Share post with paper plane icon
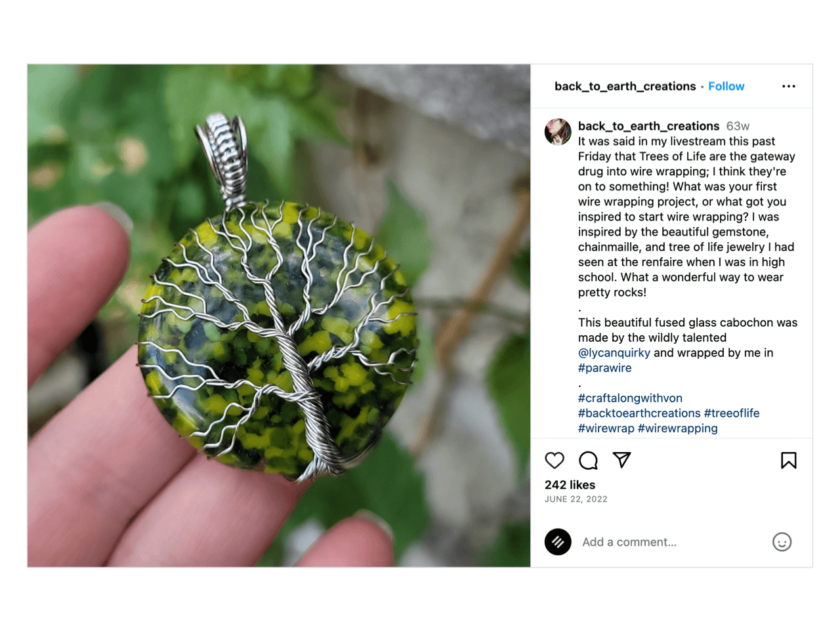840x630 pixels. (621, 460)
